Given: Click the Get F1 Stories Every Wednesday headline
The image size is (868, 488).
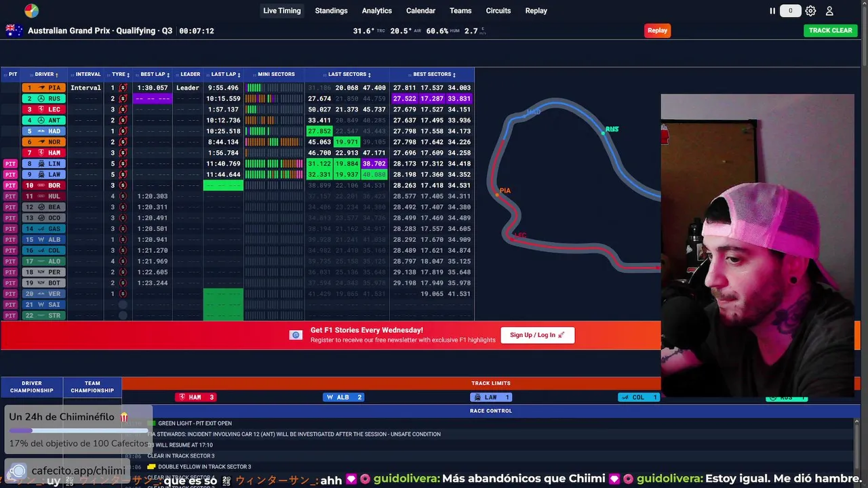Looking at the screenshot, I should coord(366,330).
